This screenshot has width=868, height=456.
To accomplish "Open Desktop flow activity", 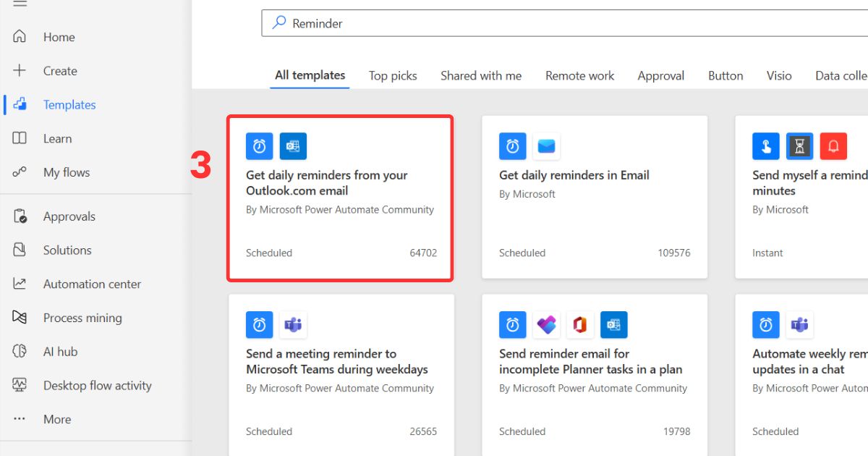I will pyautogui.click(x=97, y=385).
